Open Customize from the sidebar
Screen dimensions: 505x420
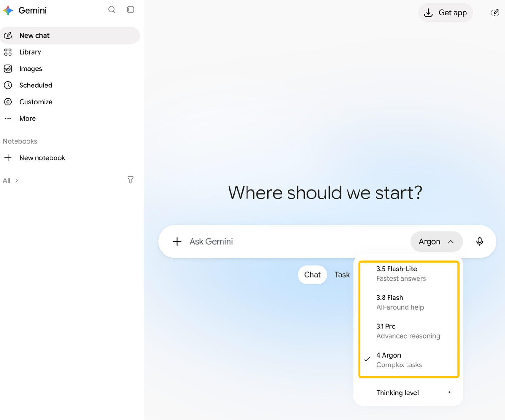click(70, 102)
